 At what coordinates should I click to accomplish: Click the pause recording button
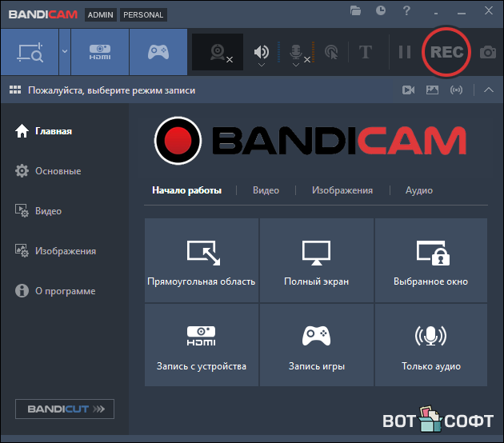coord(405,52)
